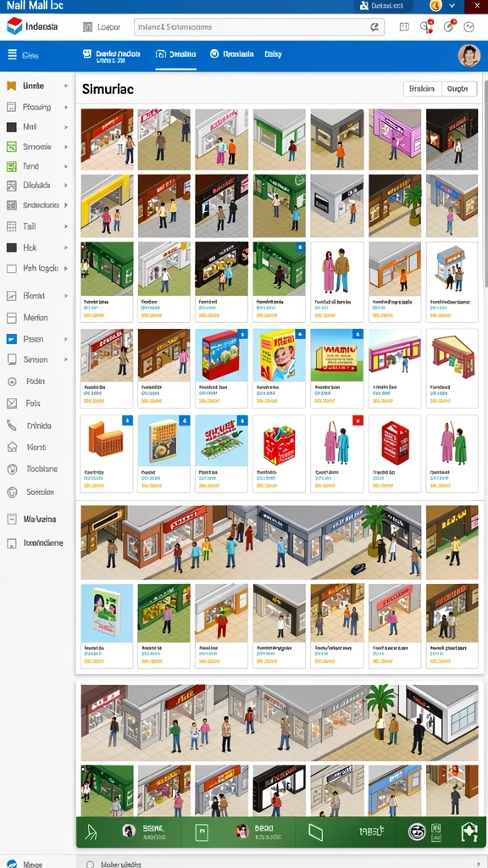The image size is (488, 868).
Task: Click the house icon beside Nient
Action: point(11,447)
